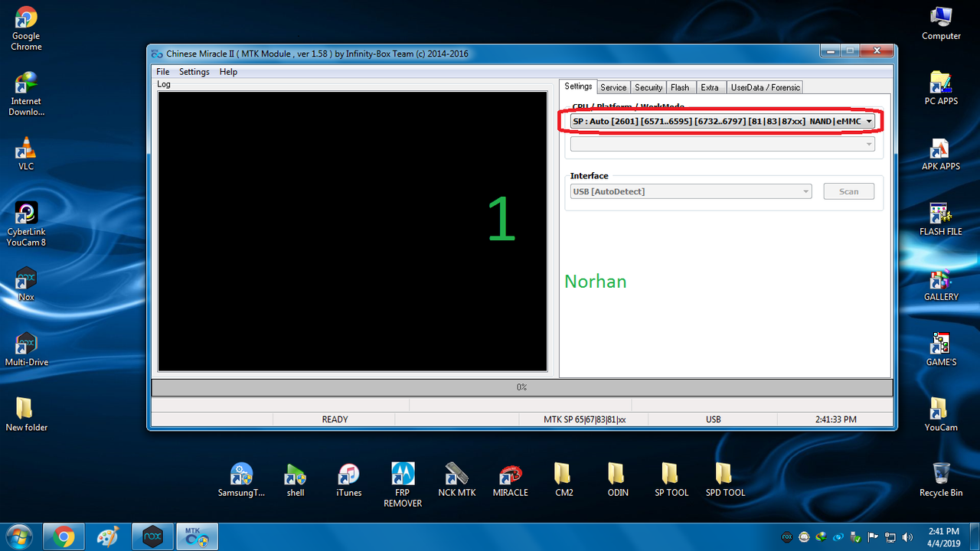Open PC APPS desktop folder
This screenshot has height=551, width=980.
coord(941,88)
